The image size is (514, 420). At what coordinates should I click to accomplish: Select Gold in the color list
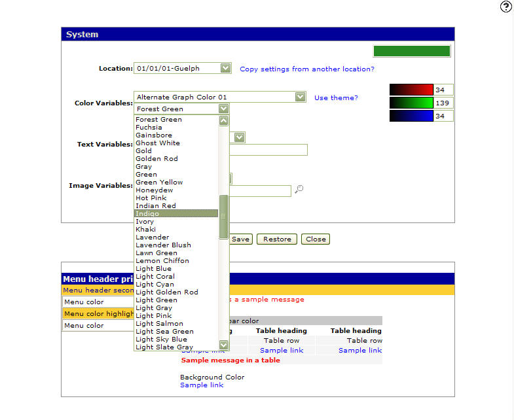(176, 151)
